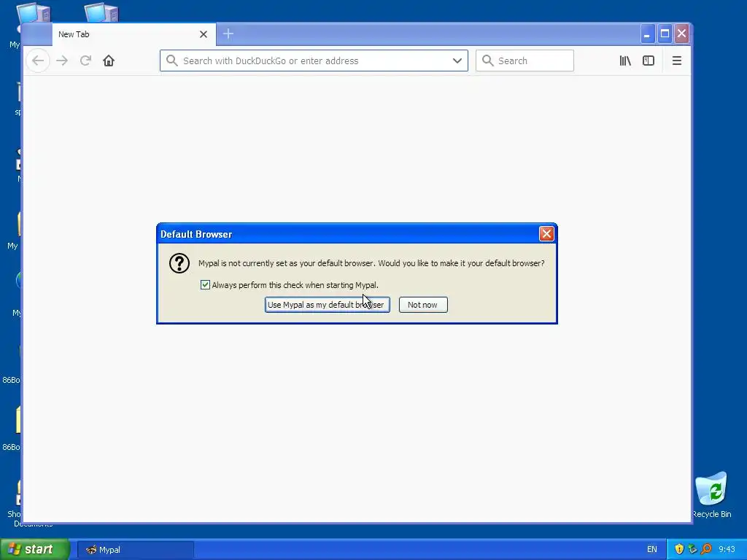
Task: Open Recycle Bin on desktop
Action: point(711,495)
